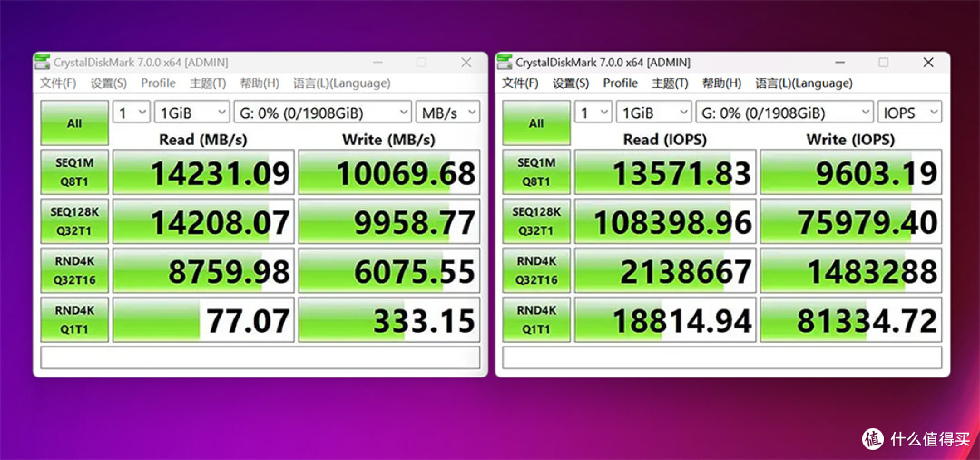Open 帮助(H) menu in left window

(260, 83)
